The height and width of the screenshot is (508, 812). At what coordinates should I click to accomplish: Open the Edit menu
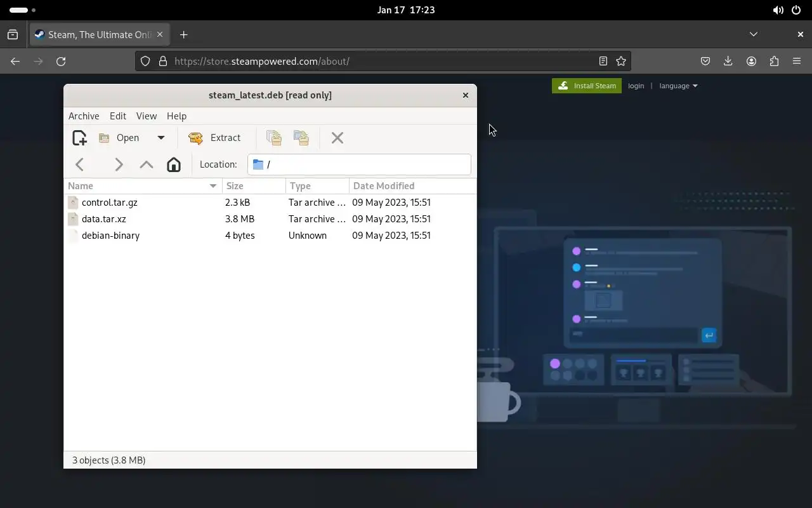coord(118,116)
